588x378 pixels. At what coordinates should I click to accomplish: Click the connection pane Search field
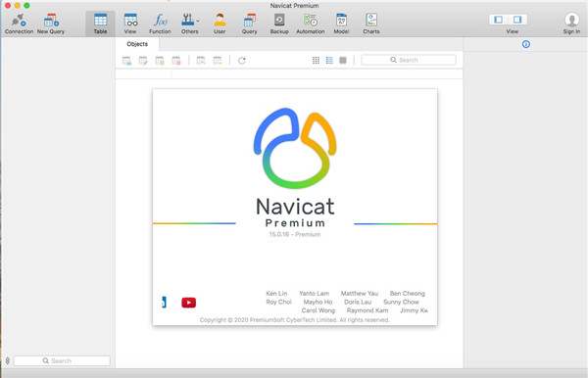[x=62, y=360]
